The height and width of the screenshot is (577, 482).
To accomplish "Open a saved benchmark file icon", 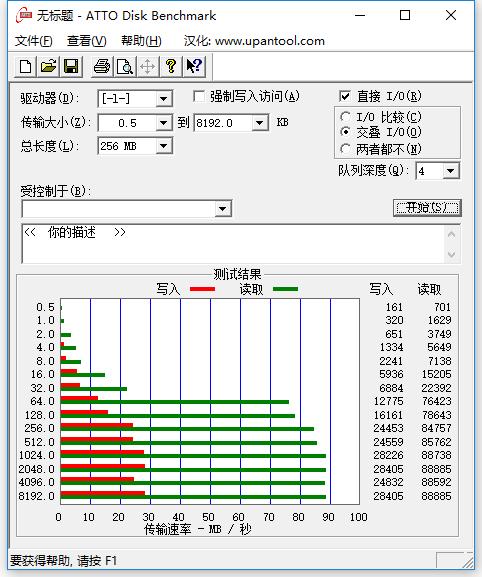I will tap(48, 67).
